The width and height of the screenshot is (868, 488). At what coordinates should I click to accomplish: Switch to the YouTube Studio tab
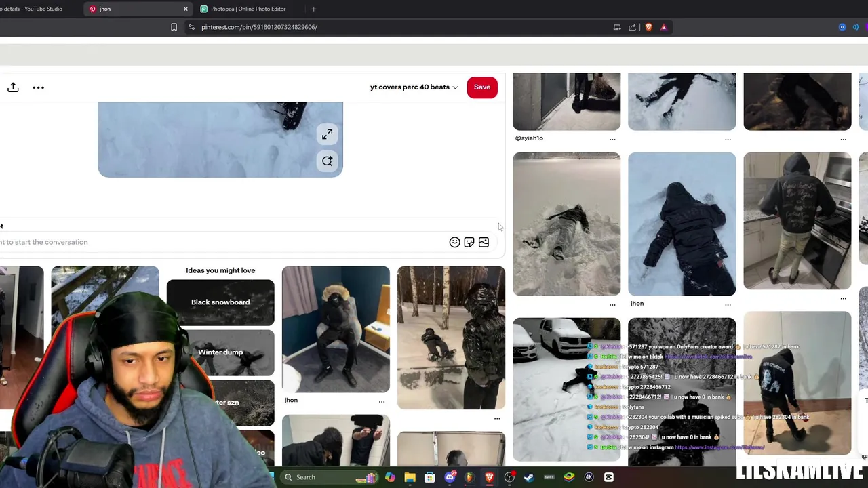33,9
